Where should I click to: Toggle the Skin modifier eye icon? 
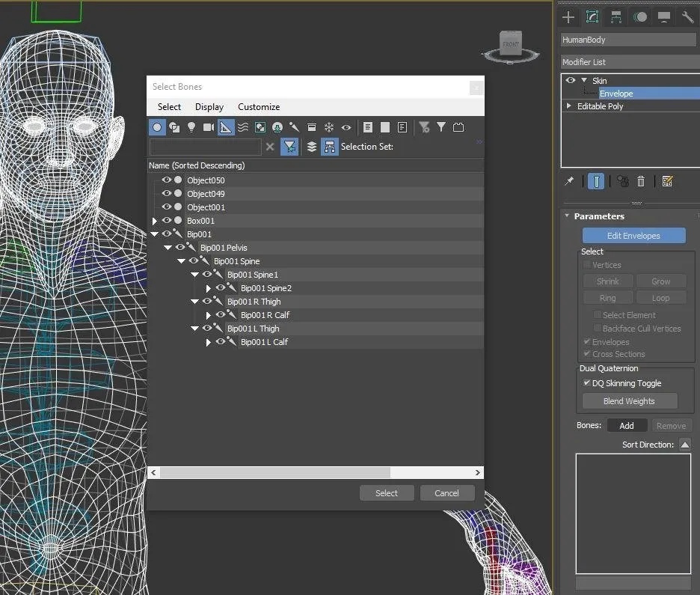click(571, 80)
